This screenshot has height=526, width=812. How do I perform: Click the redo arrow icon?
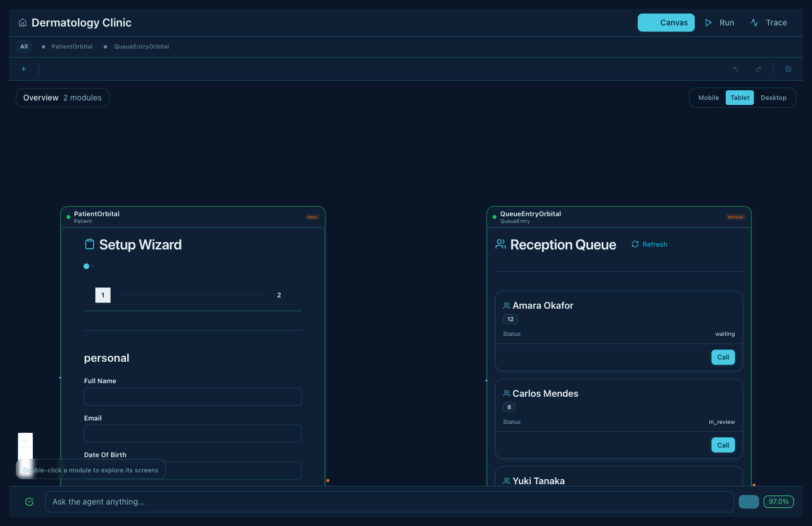[x=758, y=69]
